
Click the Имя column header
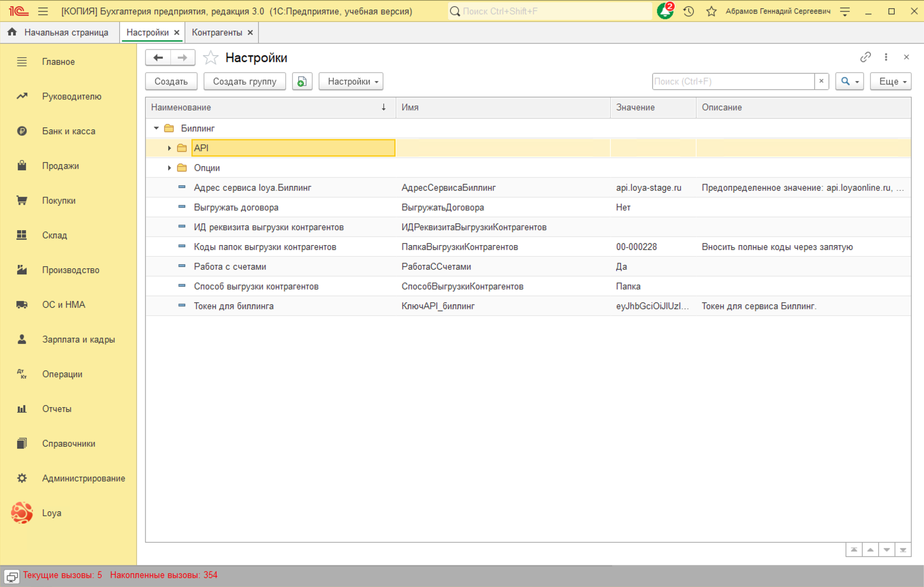pyautogui.click(x=503, y=108)
